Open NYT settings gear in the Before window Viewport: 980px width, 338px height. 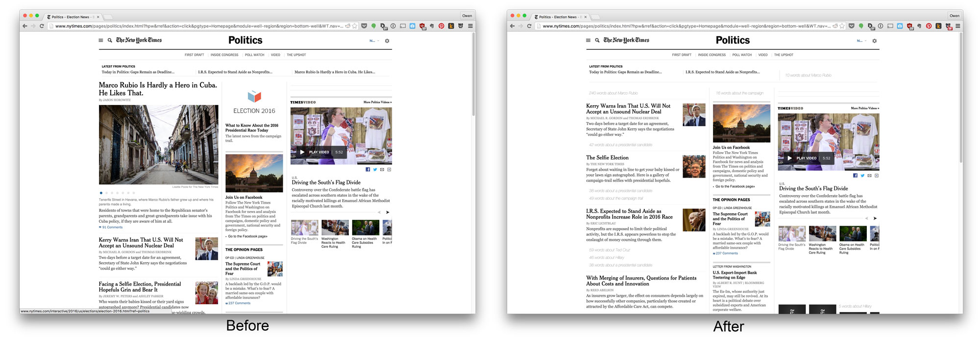(x=387, y=41)
